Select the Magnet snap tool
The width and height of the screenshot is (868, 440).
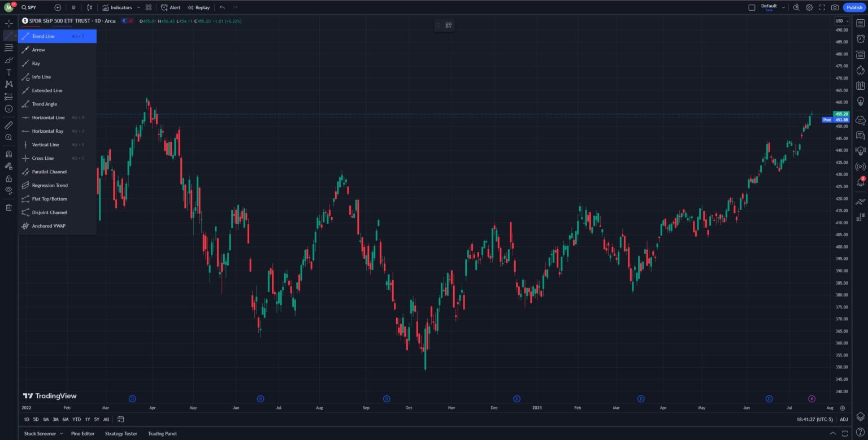pyautogui.click(x=8, y=153)
